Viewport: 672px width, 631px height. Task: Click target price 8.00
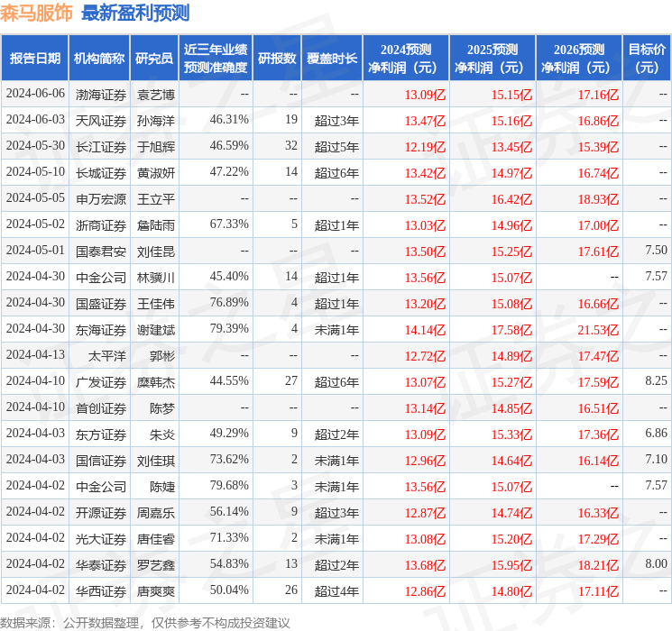(x=656, y=563)
